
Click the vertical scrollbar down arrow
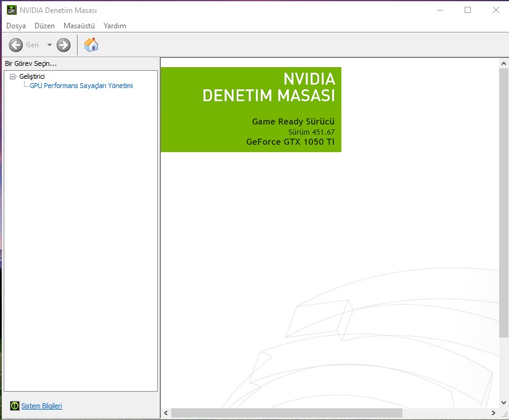pos(503,403)
